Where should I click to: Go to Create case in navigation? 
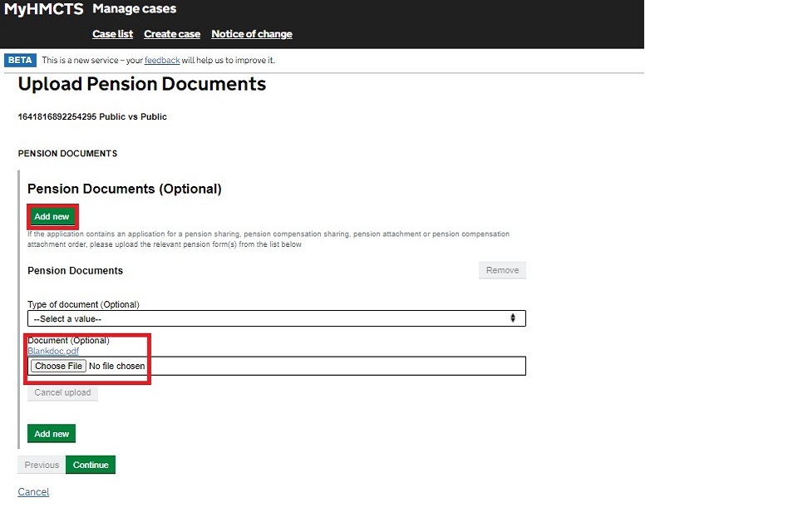point(172,34)
